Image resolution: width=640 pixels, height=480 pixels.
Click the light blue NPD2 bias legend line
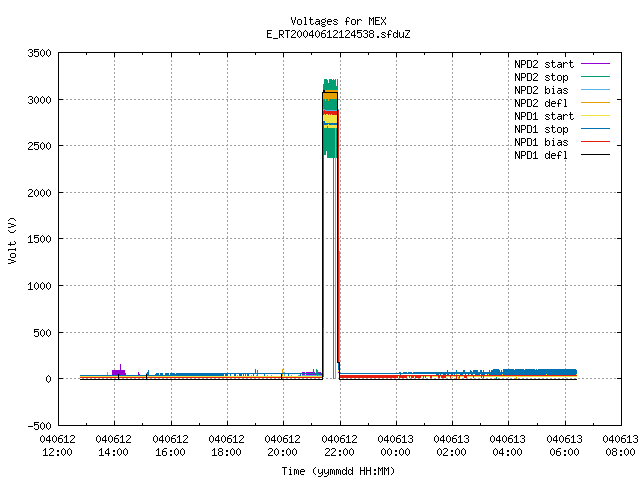[x=595, y=90]
